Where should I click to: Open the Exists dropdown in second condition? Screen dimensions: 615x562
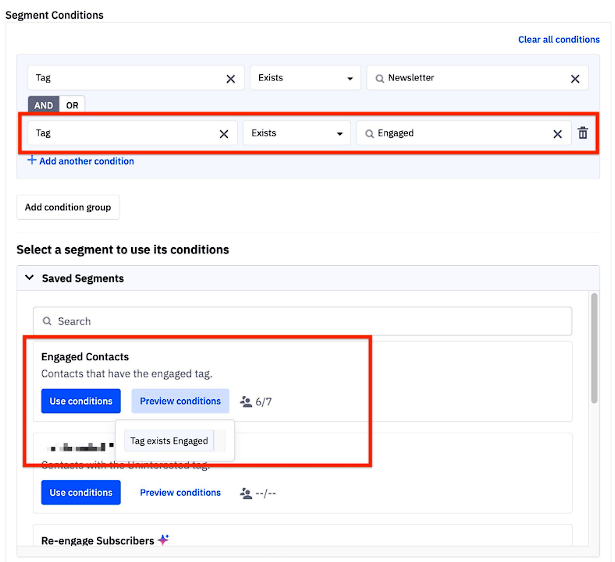point(297,133)
